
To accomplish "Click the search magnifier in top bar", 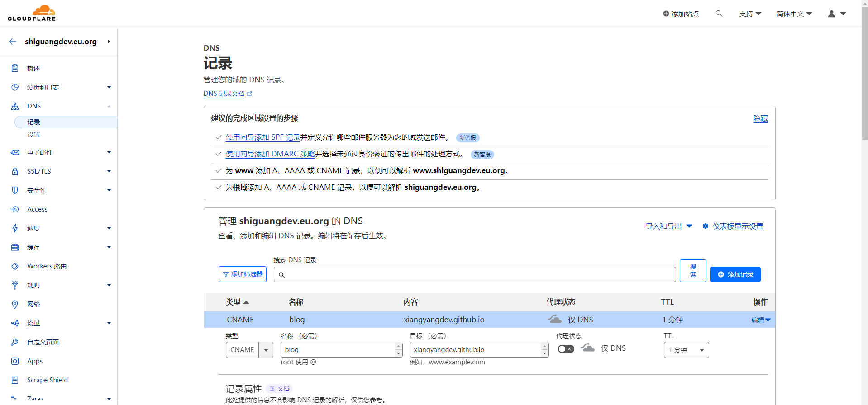I will point(719,14).
